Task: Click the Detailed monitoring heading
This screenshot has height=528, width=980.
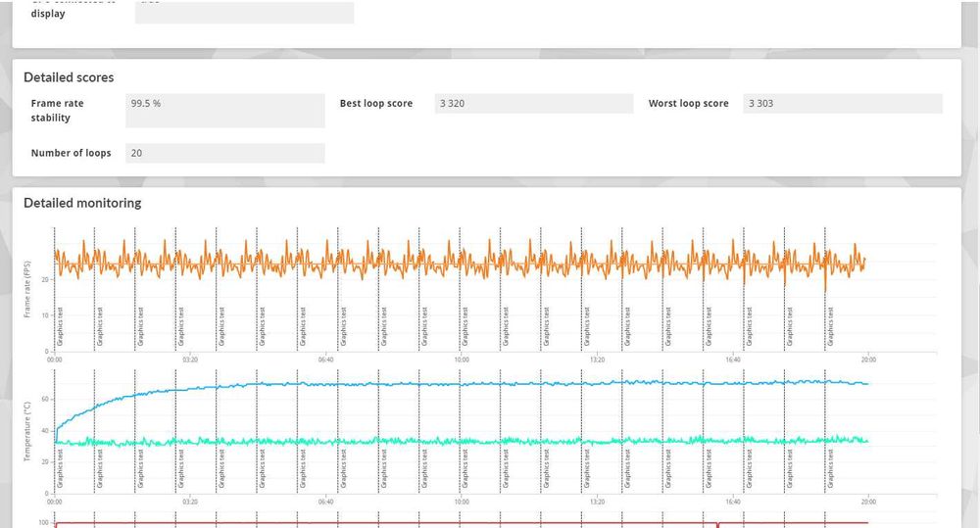Action: point(82,203)
